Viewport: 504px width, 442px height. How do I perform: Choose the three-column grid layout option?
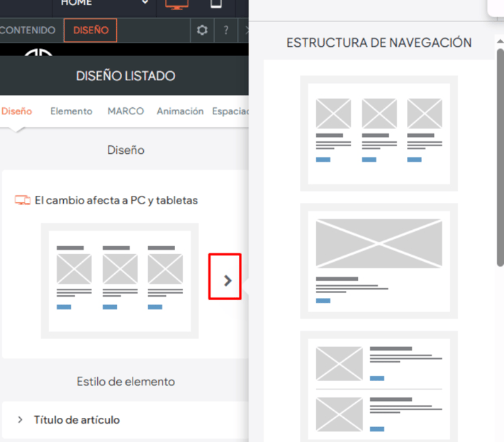(x=379, y=133)
